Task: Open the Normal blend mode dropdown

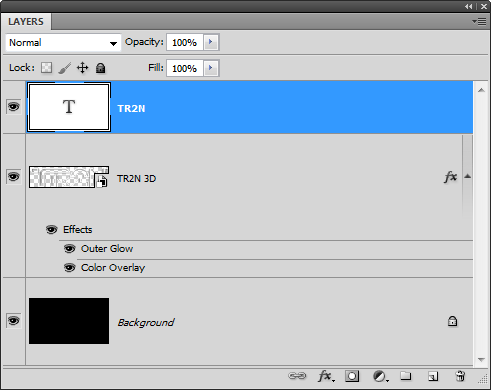Action: 63,43
